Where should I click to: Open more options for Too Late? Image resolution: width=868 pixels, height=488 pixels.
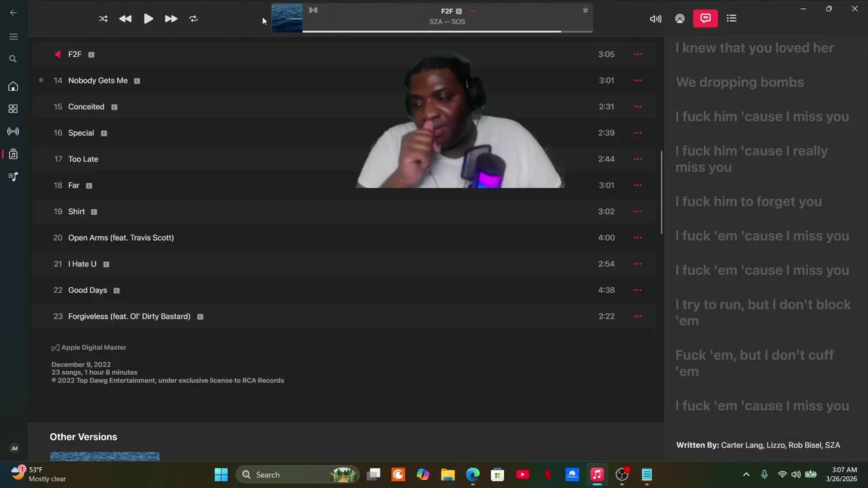pos(637,159)
